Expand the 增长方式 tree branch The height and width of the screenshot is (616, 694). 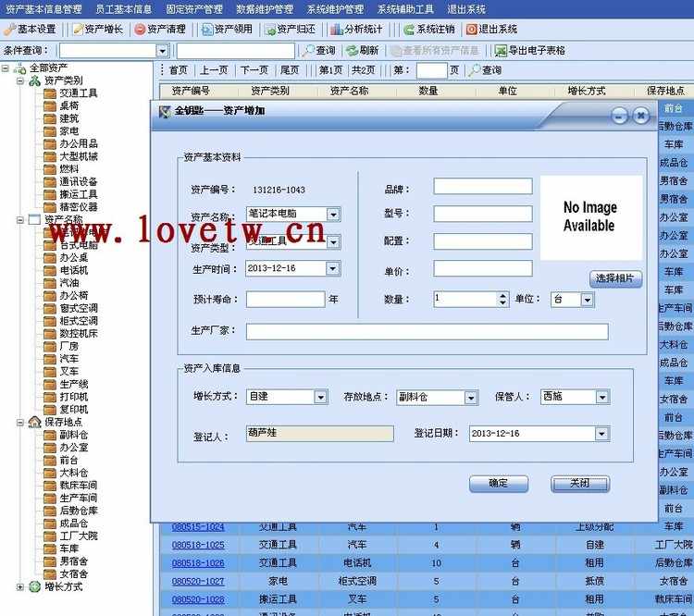pos(20,587)
